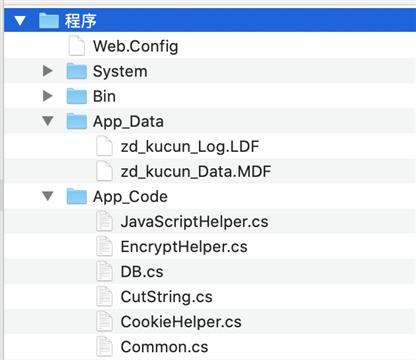Click the Web.Config file icon
Image resolution: width=416 pixels, height=360 pixels.
tap(77, 46)
